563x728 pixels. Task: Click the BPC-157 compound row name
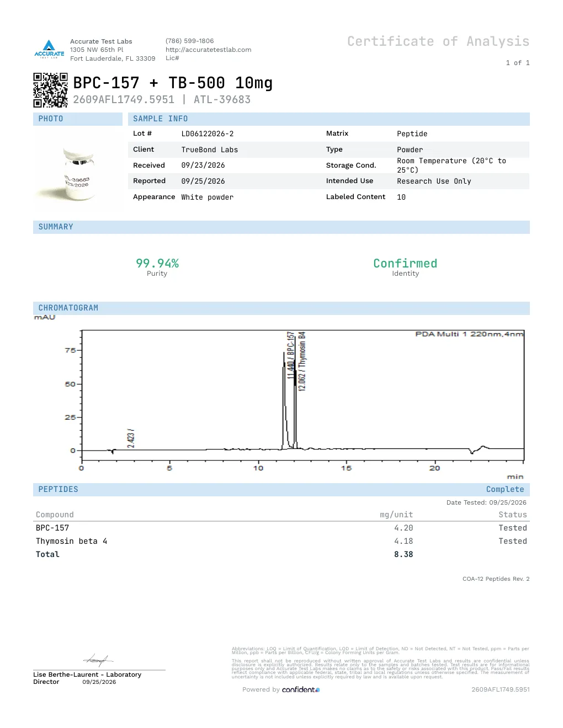[52, 528]
